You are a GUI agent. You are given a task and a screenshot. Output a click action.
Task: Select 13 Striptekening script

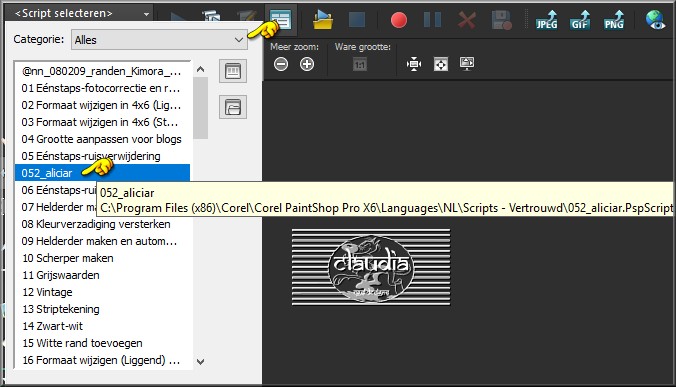[103, 309]
